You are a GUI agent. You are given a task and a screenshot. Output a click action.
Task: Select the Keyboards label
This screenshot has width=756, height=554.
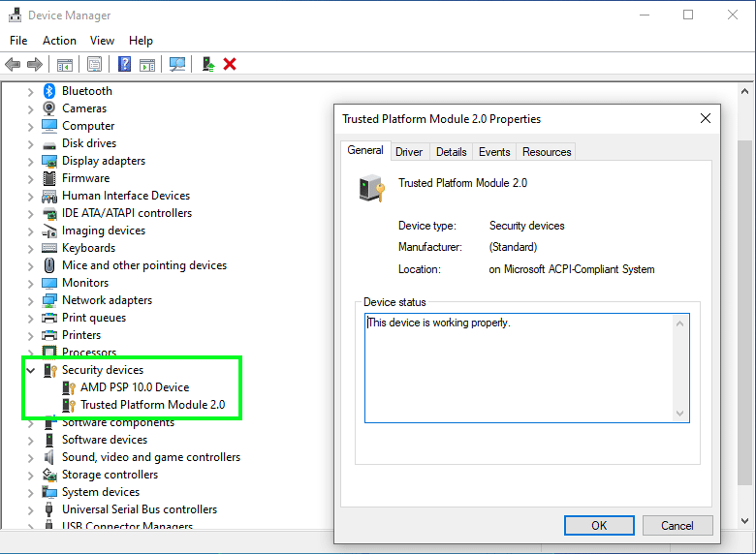[x=89, y=248]
